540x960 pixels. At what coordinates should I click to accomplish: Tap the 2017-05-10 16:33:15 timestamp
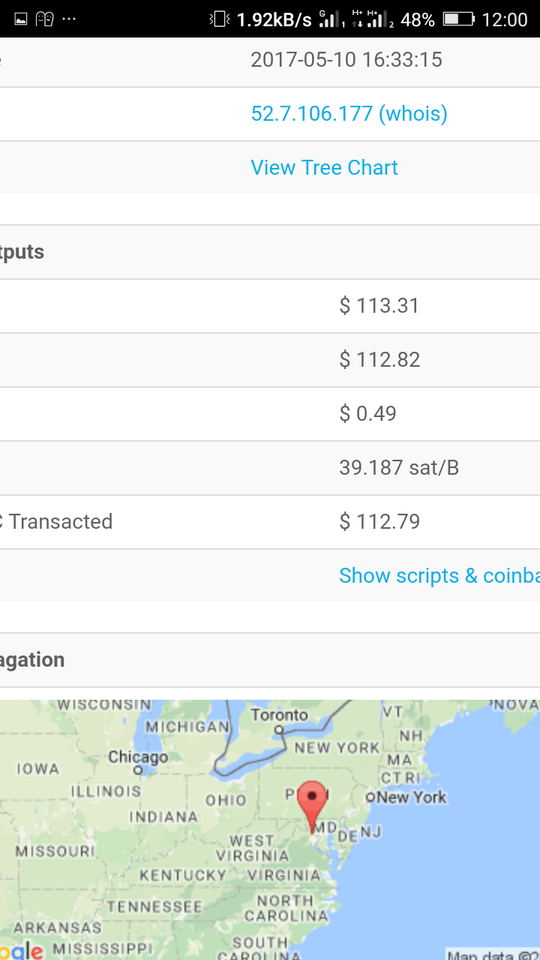[x=346, y=59]
